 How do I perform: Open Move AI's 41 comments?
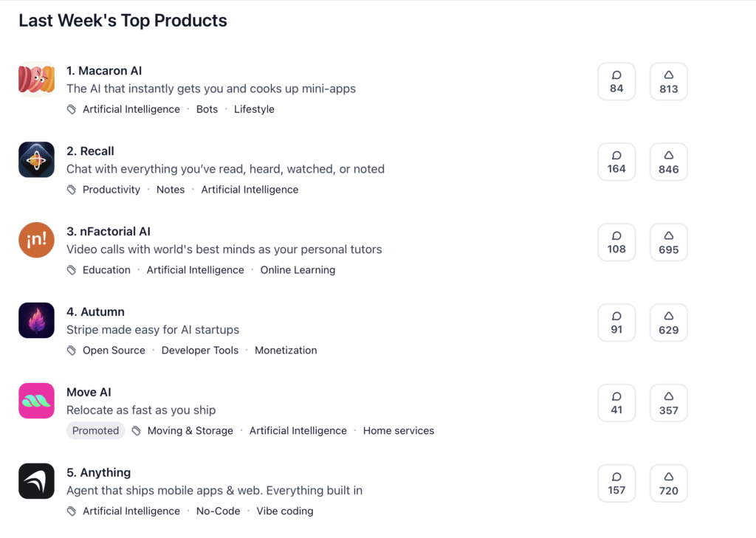click(616, 403)
